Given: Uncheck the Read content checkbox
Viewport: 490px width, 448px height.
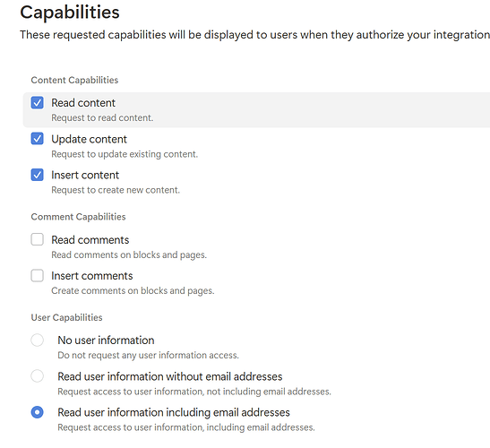Looking at the screenshot, I should [x=38, y=102].
